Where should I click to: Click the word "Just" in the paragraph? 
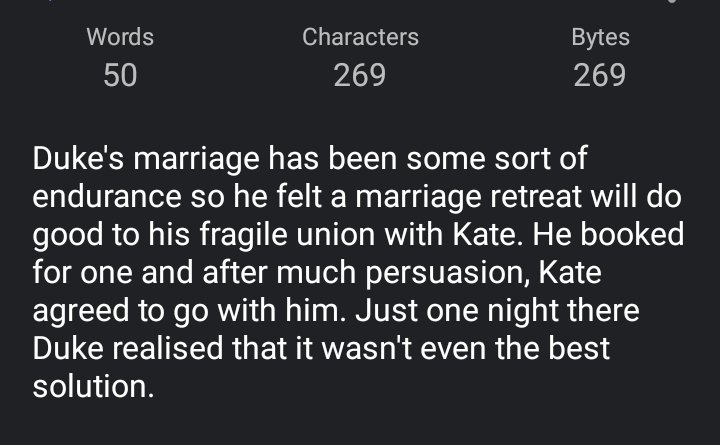tap(386, 310)
